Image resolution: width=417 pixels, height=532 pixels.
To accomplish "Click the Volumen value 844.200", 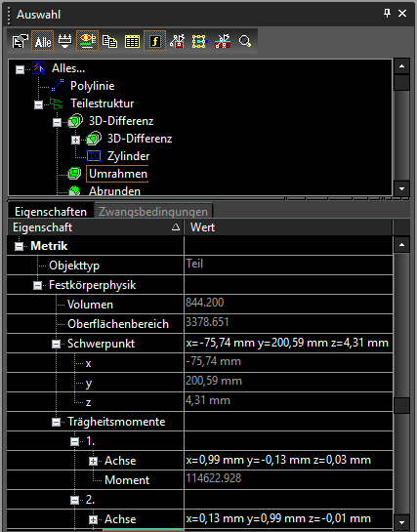I will [x=205, y=303].
